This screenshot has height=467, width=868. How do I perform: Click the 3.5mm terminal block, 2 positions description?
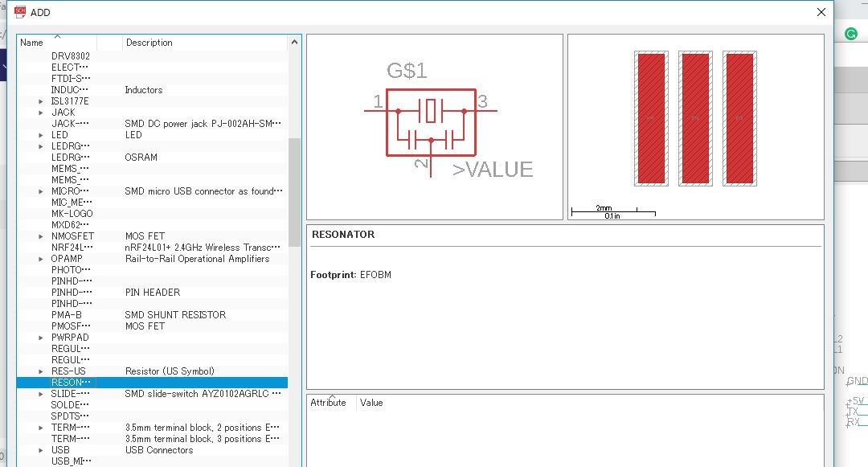[202, 428]
